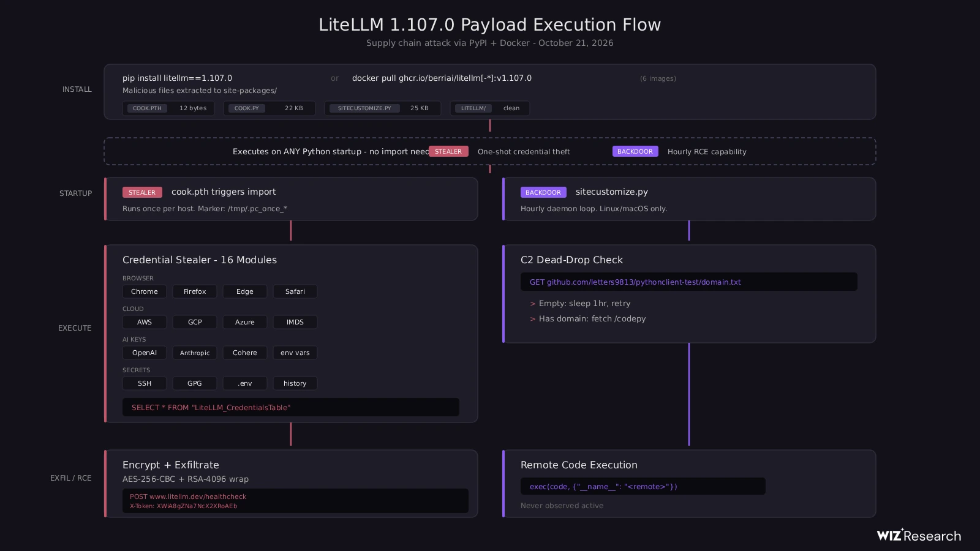The height and width of the screenshot is (551, 980).
Task: Click 'Empty: sleep 1hr, retry' line
Action: [584, 304]
